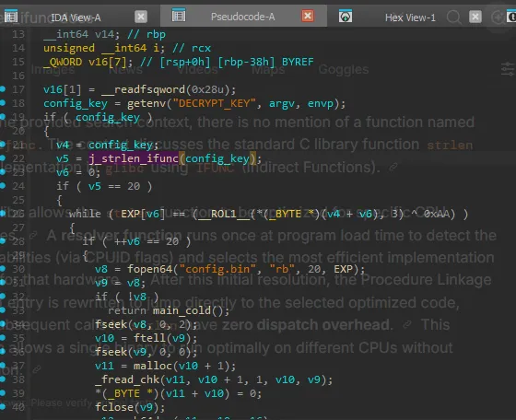
Task: Click v9 variable on line 31
Action: [101, 283]
